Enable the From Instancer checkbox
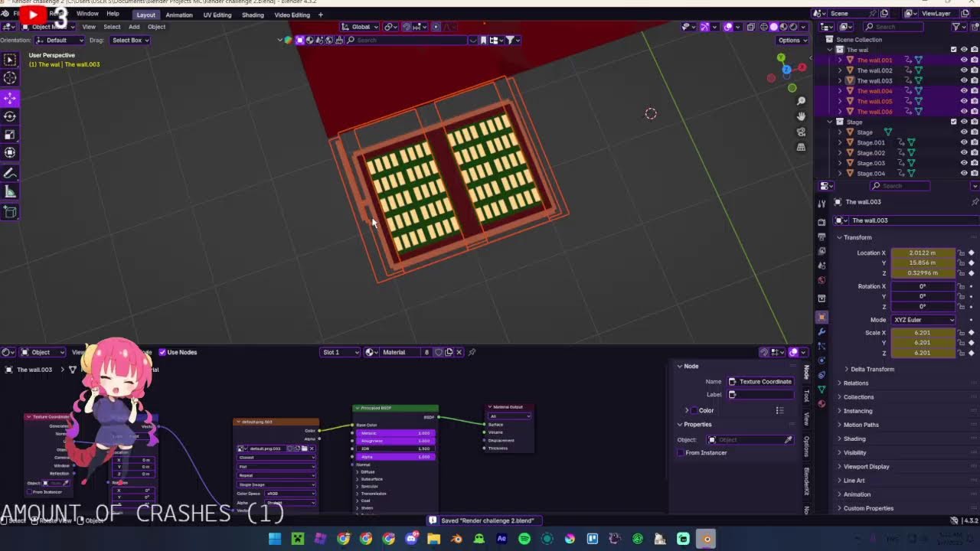This screenshot has height=551, width=980. (x=681, y=452)
